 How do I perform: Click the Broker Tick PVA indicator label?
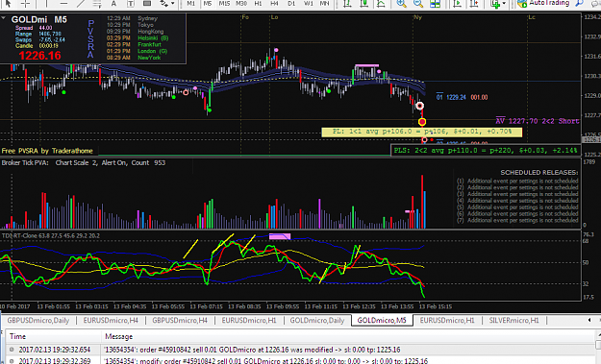(84, 162)
